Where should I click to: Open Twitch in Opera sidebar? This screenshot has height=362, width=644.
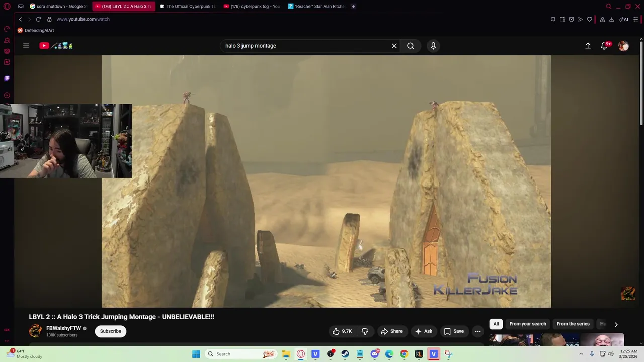coord(7,78)
